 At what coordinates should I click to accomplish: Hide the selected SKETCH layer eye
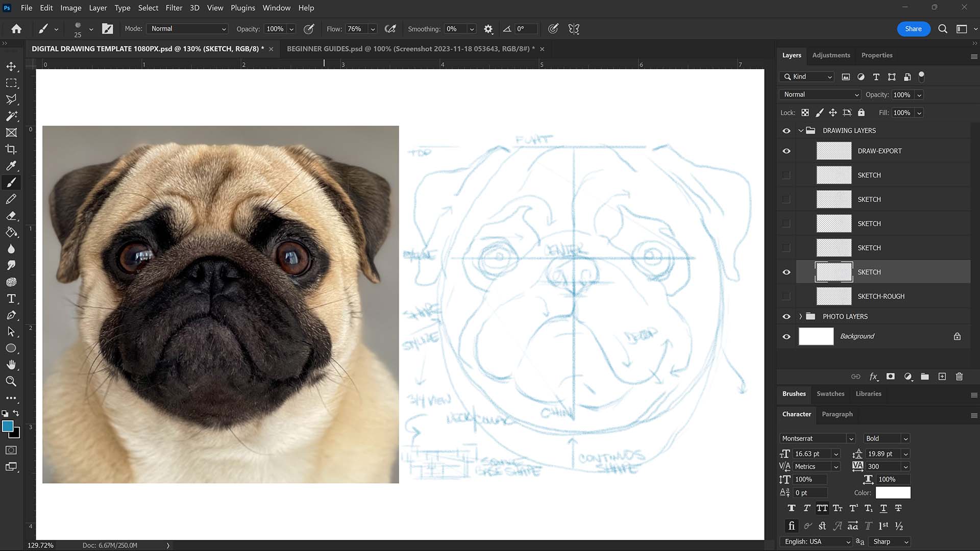tap(787, 272)
